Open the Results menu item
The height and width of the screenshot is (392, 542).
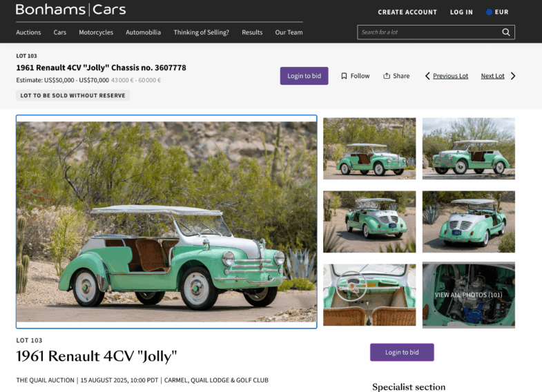(x=252, y=32)
